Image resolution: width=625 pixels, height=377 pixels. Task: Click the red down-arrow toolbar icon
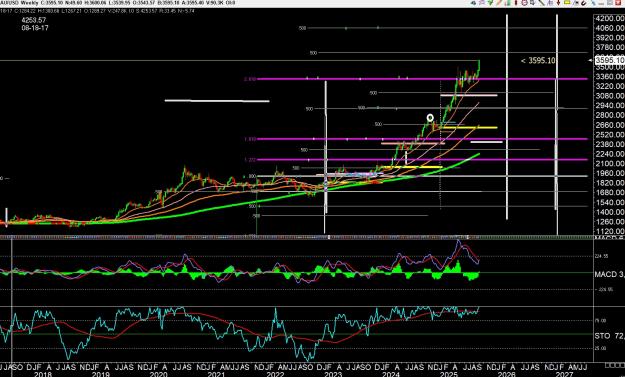(x=558, y=2)
